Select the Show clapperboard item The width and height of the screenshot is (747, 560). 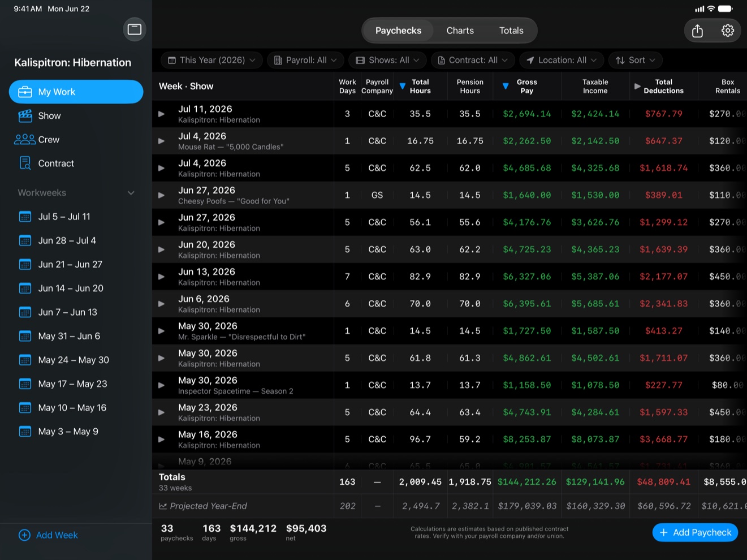click(76, 115)
